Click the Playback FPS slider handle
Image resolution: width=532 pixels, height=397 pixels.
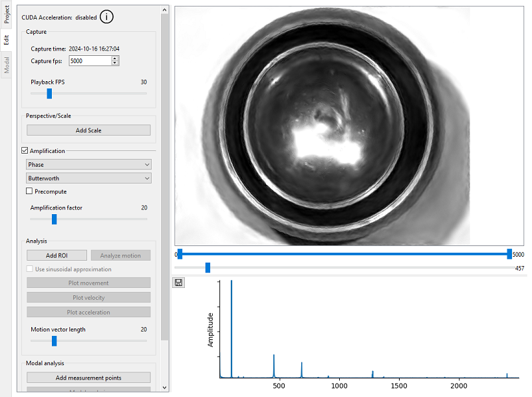49,93
